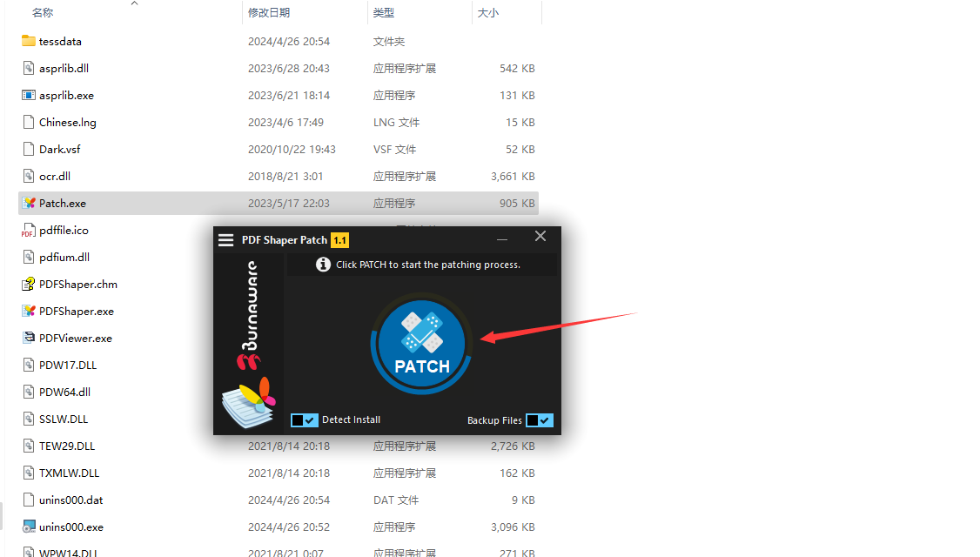This screenshot has width=980, height=557.
Task: Minimize the PDF Shaper Patch window
Action: 502,239
